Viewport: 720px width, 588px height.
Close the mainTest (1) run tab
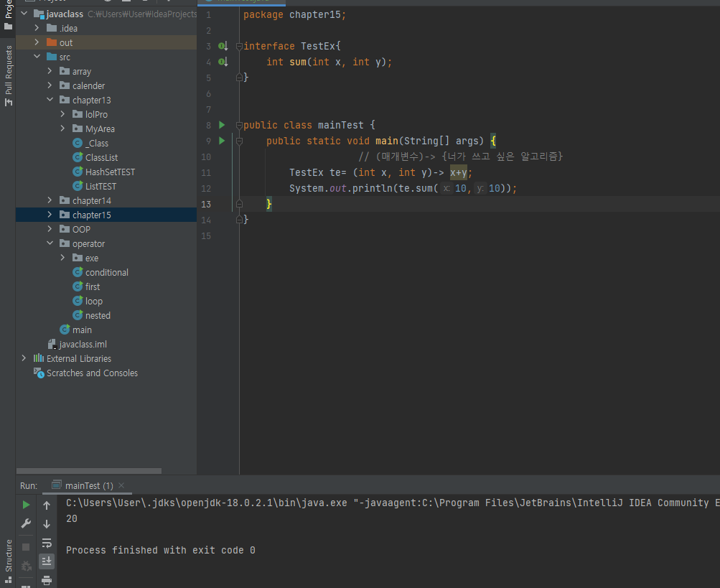pos(121,485)
